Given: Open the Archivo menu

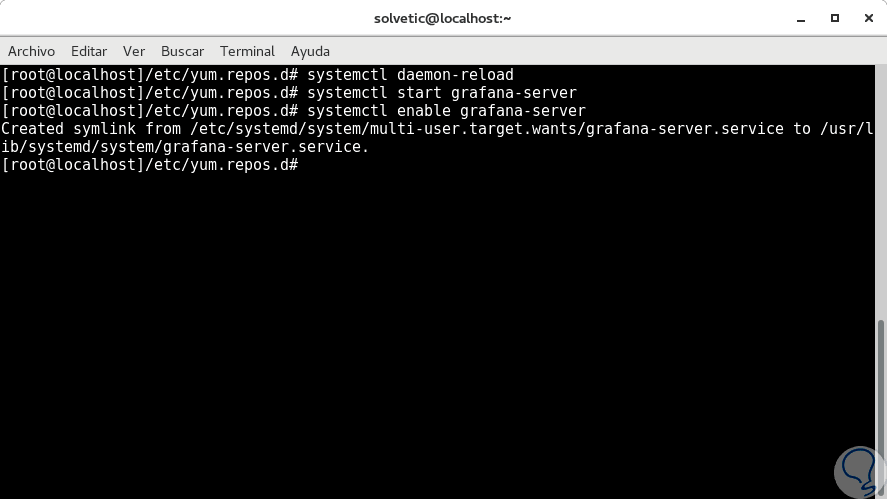Looking at the screenshot, I should 31,51.
